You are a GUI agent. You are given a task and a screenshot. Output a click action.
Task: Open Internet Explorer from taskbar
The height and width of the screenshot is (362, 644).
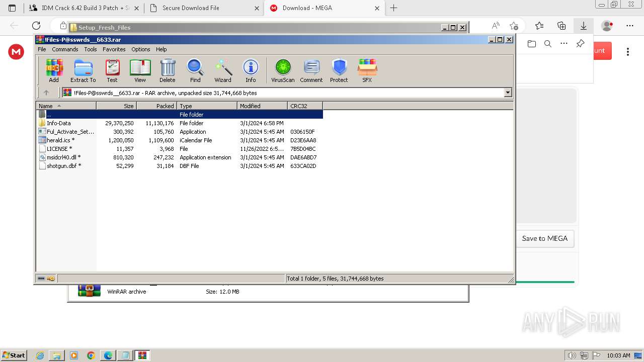(x=40, y=355)
